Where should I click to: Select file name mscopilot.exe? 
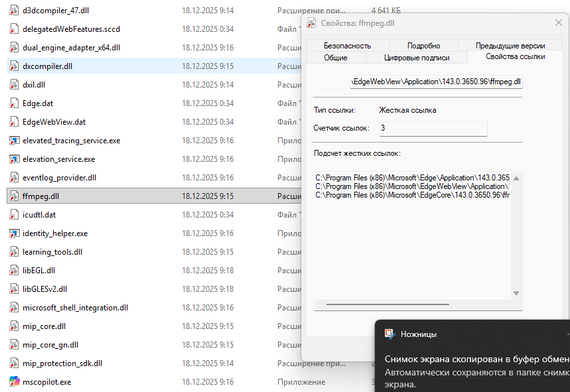(x=47, y=382)
